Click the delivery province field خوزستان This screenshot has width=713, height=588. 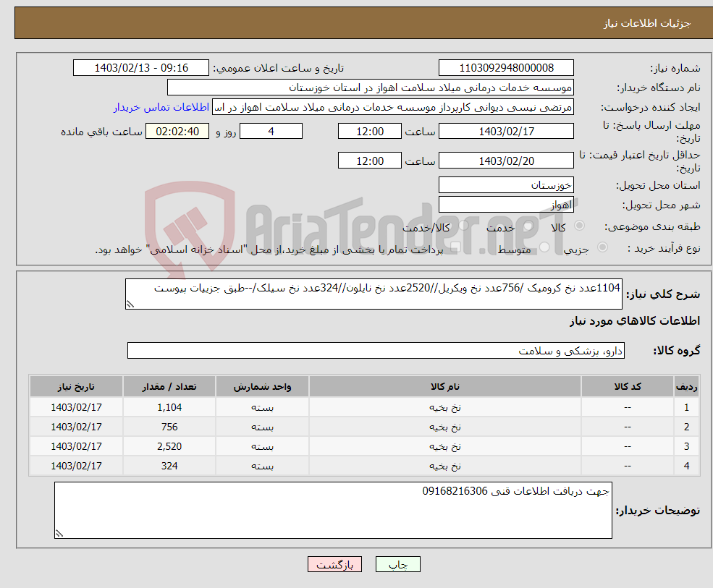click(506, 185)
